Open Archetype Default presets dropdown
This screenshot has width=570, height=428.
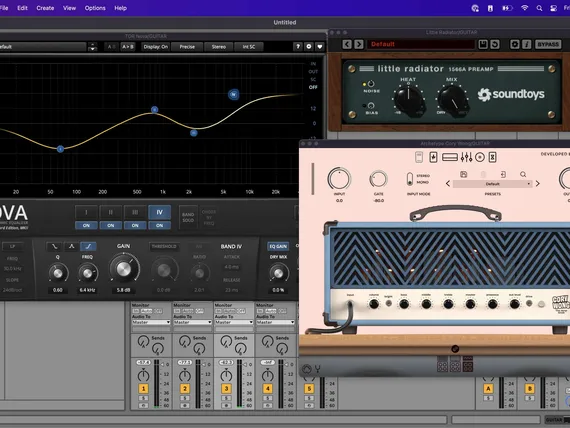493,184
